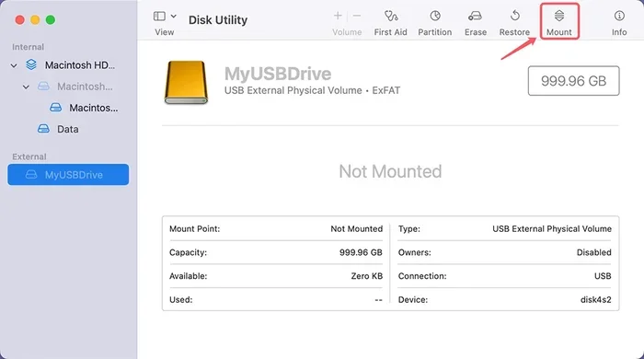The height and width of the screenshot is (359, 644).
Task: Close the Disk Utility window
Action: (19, 19)
